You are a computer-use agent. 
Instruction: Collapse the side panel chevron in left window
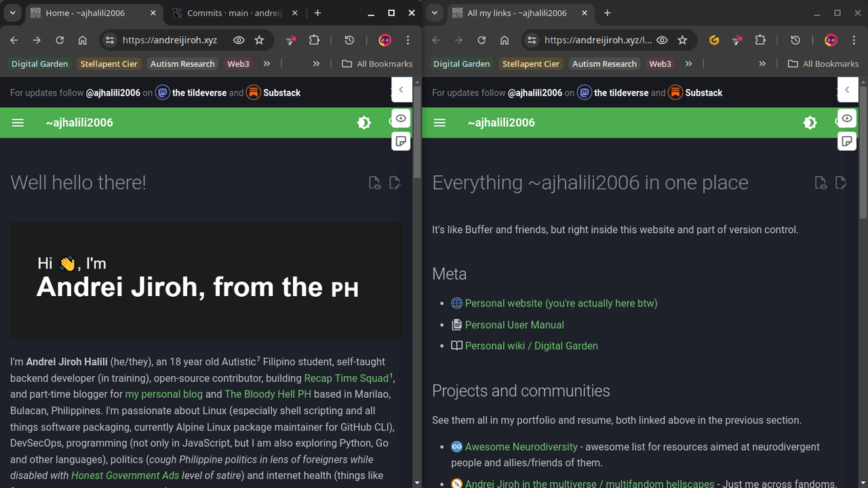tap(401, 89)
